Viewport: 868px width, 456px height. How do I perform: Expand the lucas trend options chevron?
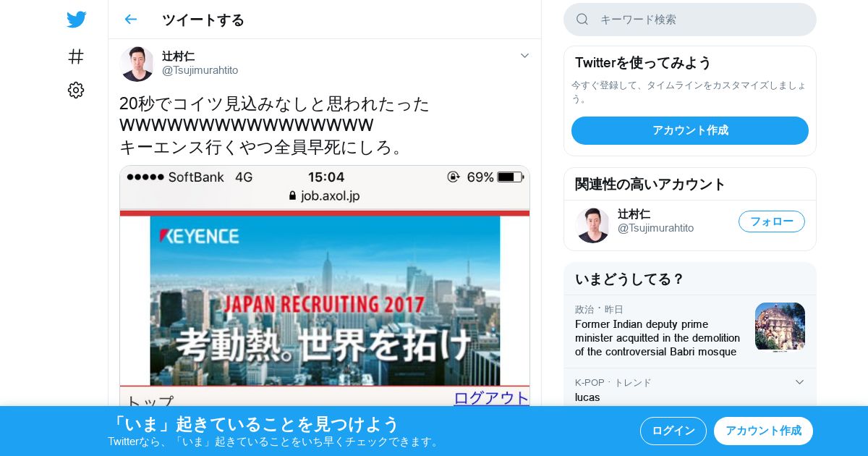click(799, 382)
